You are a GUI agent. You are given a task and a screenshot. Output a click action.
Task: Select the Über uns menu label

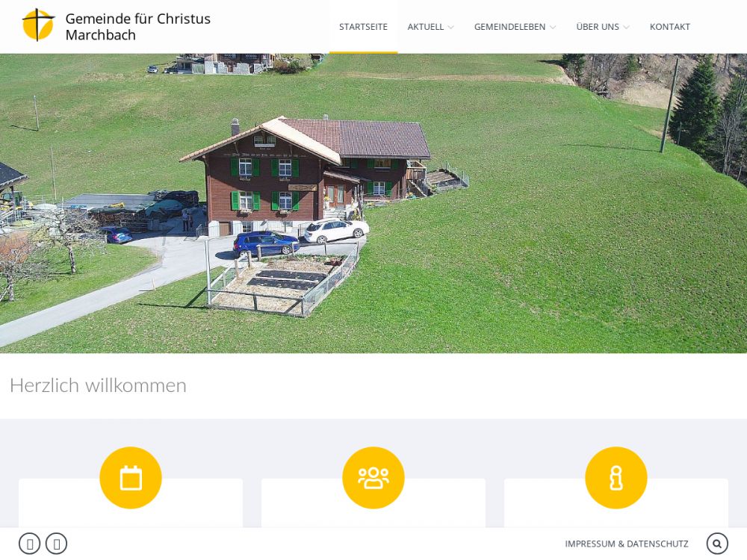coord(598,27)
